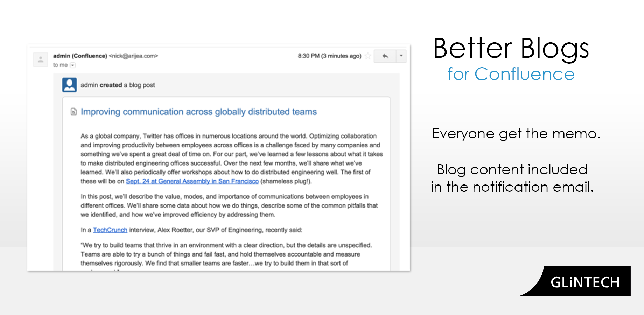The width and height of the screenshot is (644, 315).
Task: Click the 'Blog content included' text
Action: [x=512, y=170]
